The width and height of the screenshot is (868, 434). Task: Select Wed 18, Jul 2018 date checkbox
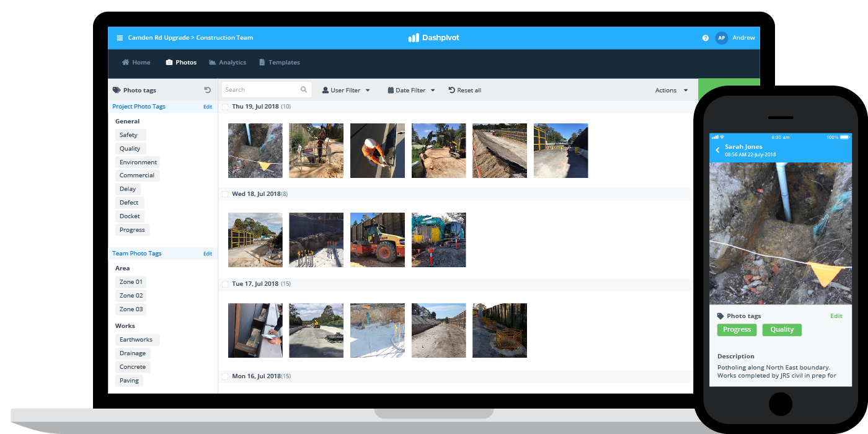coord(225,194)
